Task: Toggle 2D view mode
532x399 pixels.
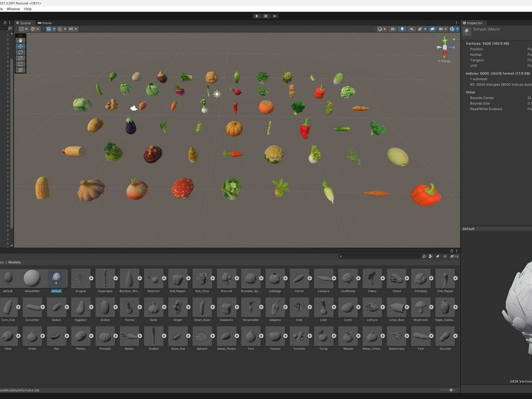Action: point(392,29)
